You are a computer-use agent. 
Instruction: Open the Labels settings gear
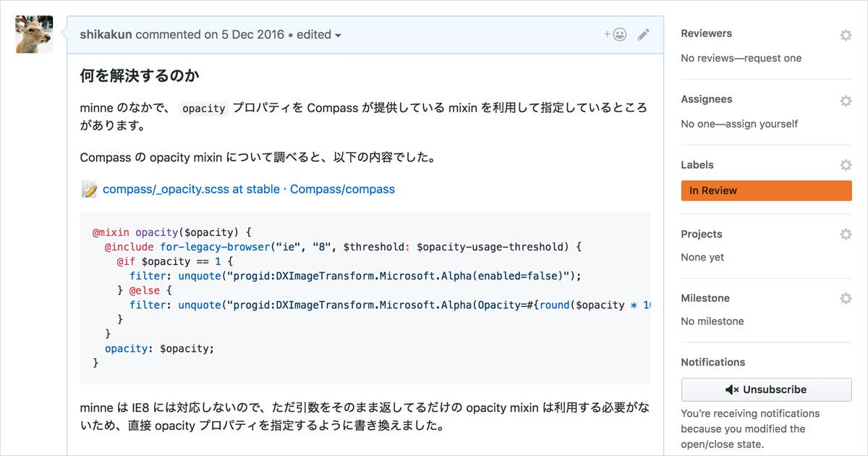pos(845,165)
